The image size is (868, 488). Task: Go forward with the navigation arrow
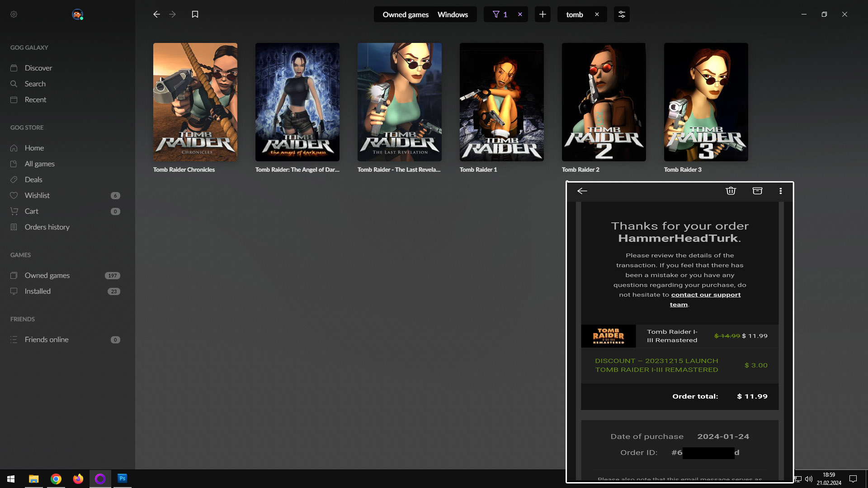[x=172, y=14]
